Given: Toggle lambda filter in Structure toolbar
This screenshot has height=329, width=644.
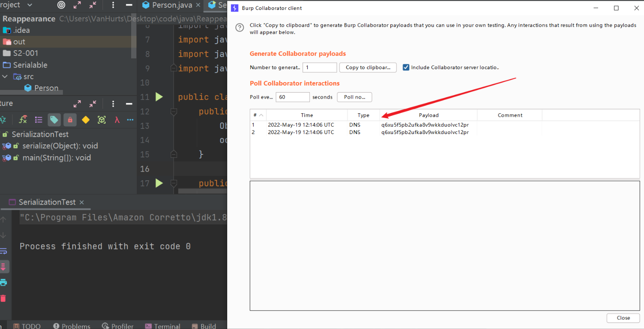Looking at the screenshot, I should (x=117, y=120).
